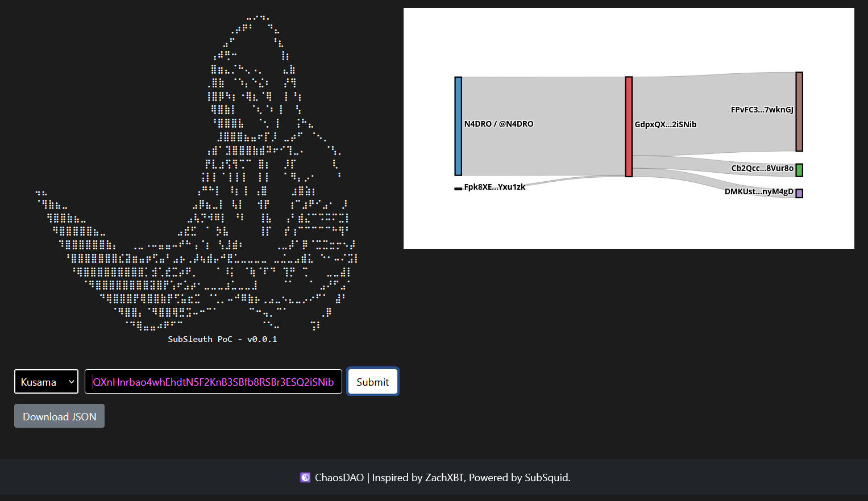Screen dimensions: 868x501
Task: Click the DMKUst...nyM4gD label
Action: (x=759, y=191)
